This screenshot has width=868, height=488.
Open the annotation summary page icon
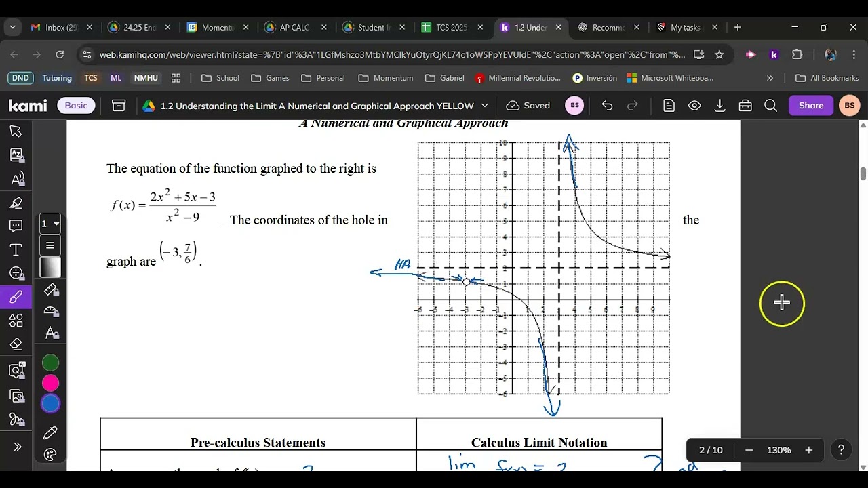[669, 106]
